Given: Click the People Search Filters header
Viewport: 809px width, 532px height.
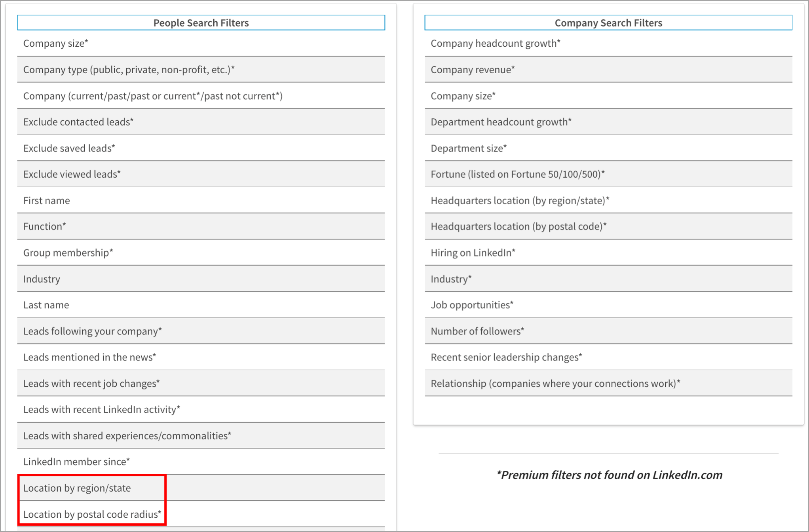Looking at the screenshot, I should 201,23.
